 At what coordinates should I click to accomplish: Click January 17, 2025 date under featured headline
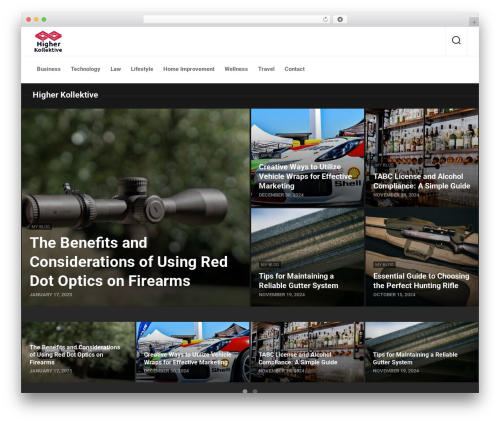pos(51,295)
